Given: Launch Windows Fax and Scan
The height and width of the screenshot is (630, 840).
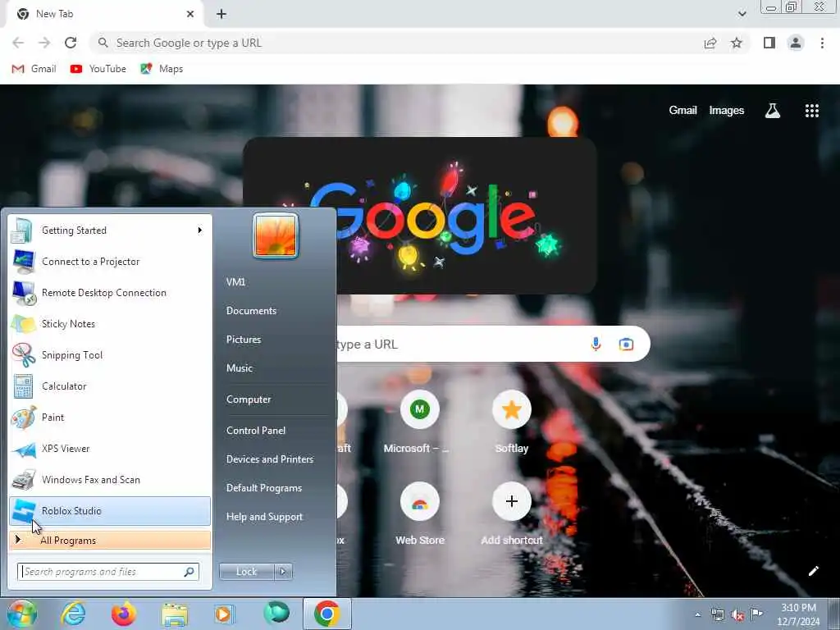Looking at the screenshot, I should pos(110,479).
